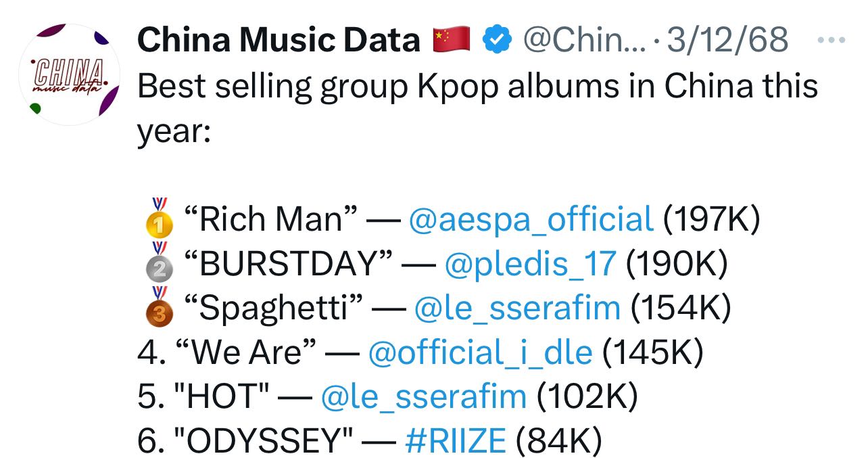Screen dimensions: 868x458
Task: Open @le_sserafim mention on the Spaghetti line
Action: [x=516, y=308]
